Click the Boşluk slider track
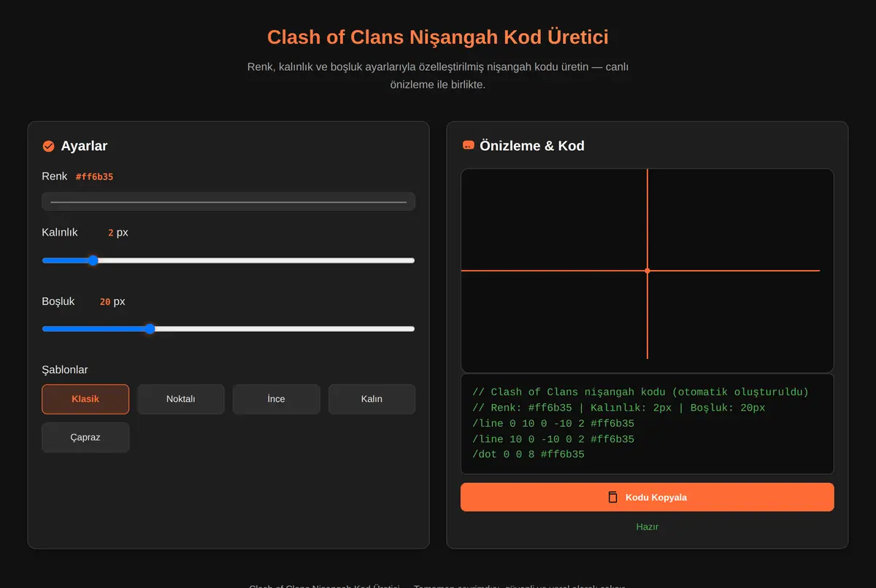 tap(228, 329)
